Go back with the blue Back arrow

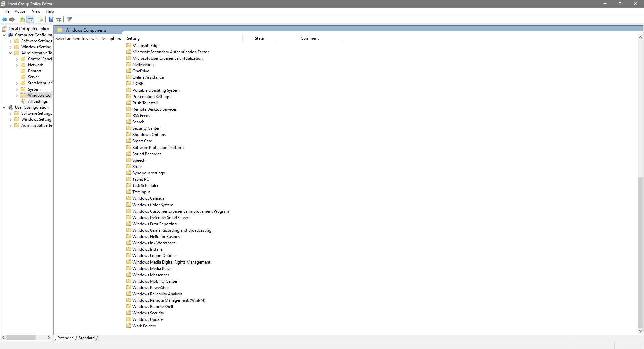point(4,20)
